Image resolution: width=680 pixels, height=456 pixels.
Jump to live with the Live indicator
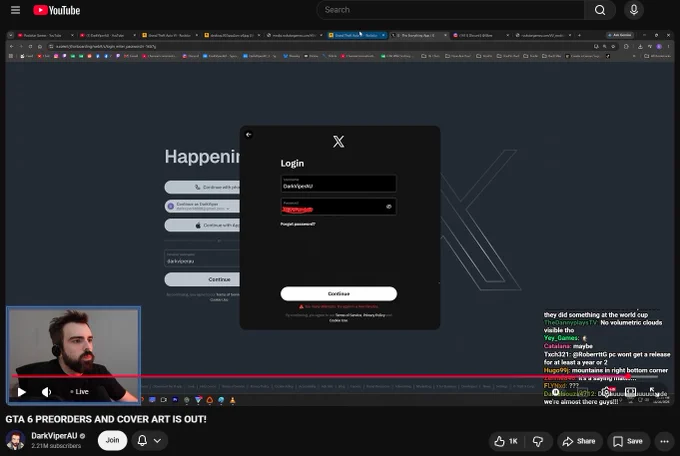click(80, 392)
